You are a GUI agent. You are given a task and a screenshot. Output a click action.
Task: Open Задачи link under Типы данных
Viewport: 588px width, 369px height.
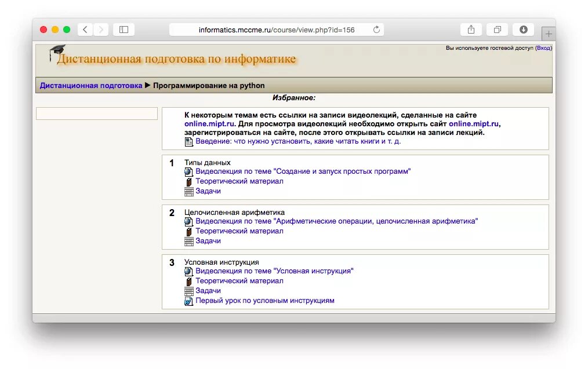click(208, 191)
